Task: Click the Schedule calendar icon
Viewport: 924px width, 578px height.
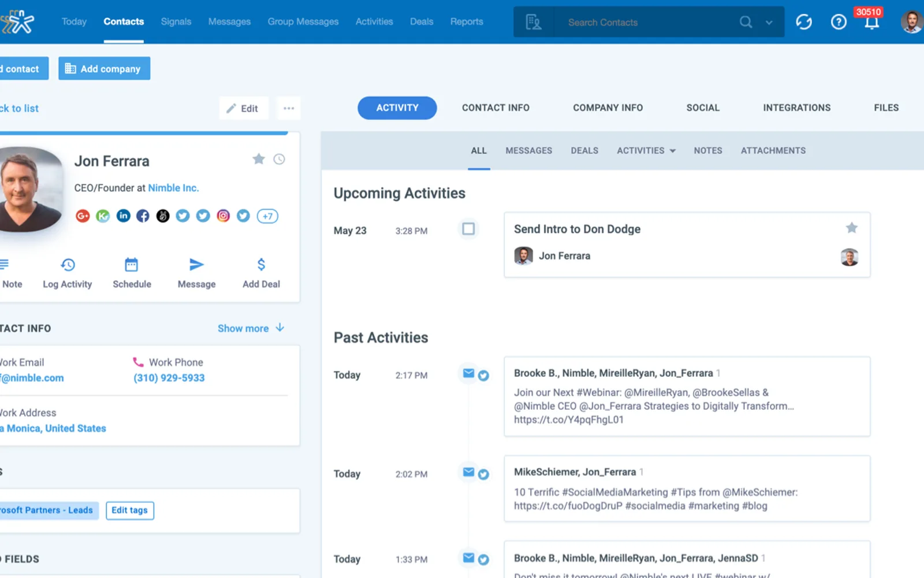Action: pos(132,265)
